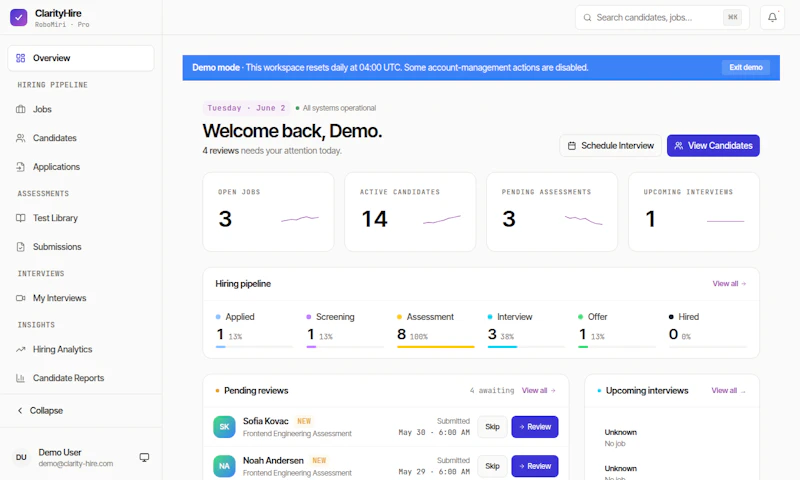Image resolution: width=800 pixels, height=480 pixels.
Task: Click the Applications file icon
Action: [x=20, y=167]
